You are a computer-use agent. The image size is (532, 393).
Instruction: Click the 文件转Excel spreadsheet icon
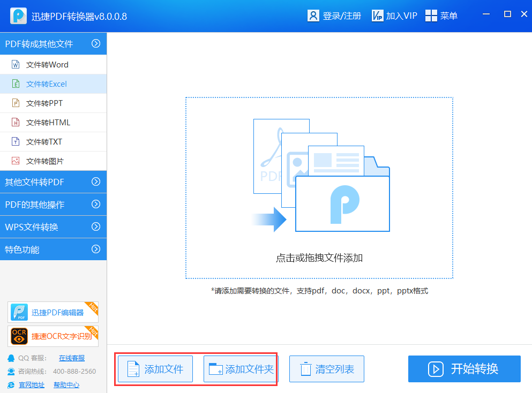[x=16, y=84]
